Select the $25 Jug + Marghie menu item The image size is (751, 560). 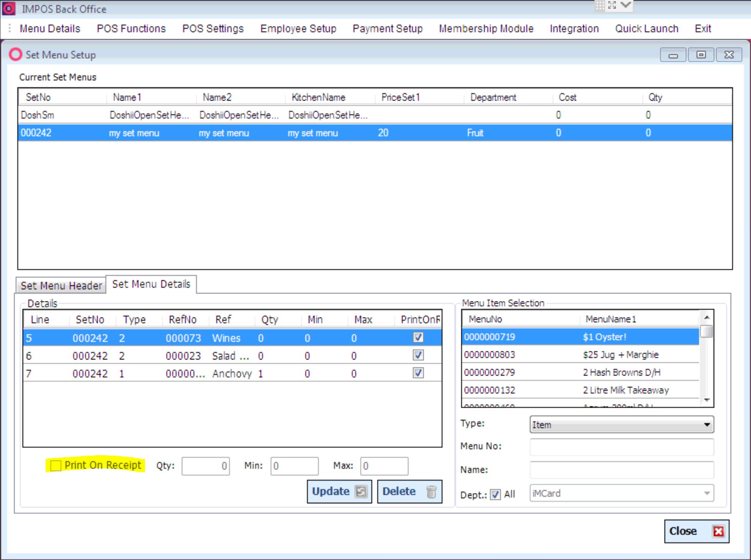click(581, 354)
